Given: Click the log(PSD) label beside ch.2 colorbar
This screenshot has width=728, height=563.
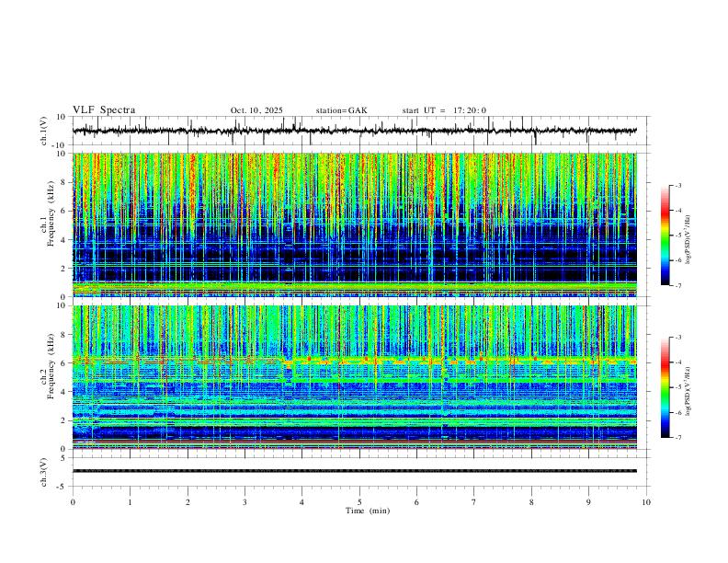Looking at the screenshot, I should pyautogui.click(x=688, y=392).
